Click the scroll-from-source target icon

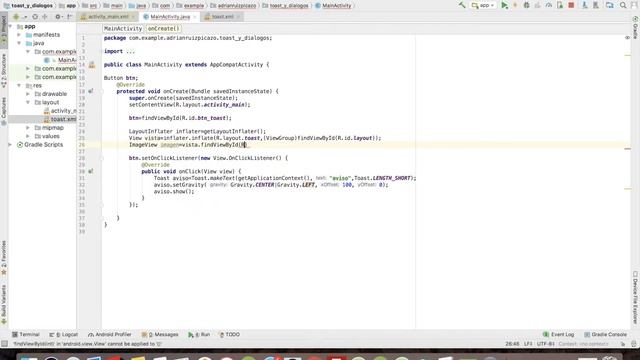[x=35, y=17]
